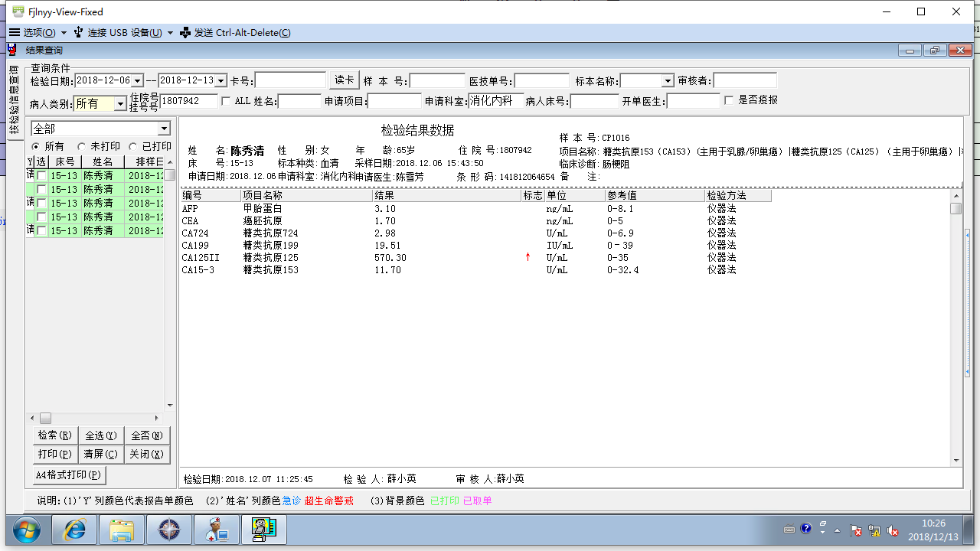Open the start date 2018-12-06 dropdown

pyautogui.click(x=137, y=81)
